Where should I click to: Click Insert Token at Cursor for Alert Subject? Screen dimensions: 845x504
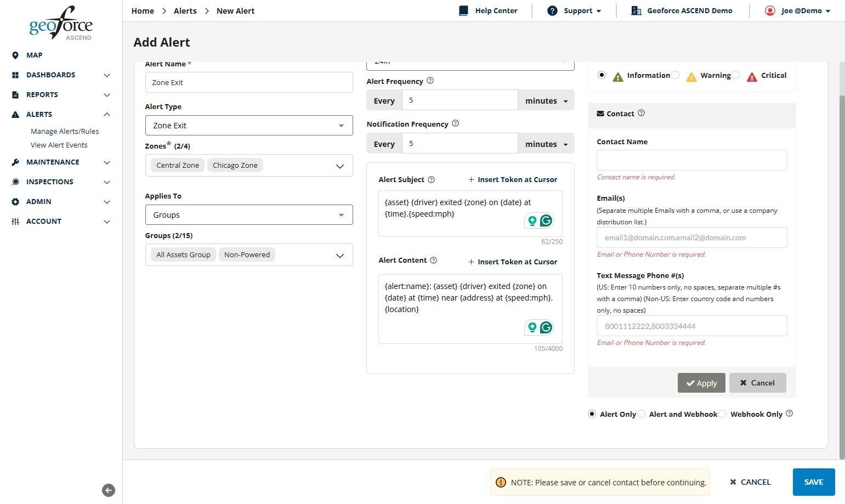(513, 179)
